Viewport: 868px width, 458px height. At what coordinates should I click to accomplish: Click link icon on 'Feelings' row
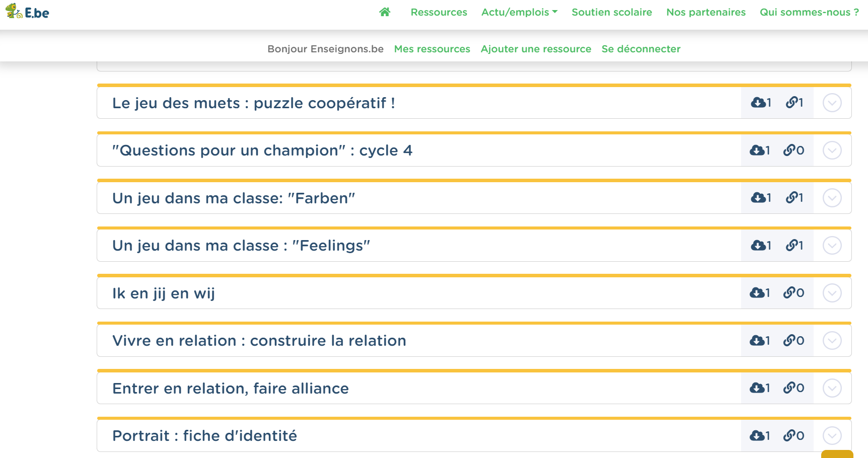pyautogui.click(x=791, y=245)
